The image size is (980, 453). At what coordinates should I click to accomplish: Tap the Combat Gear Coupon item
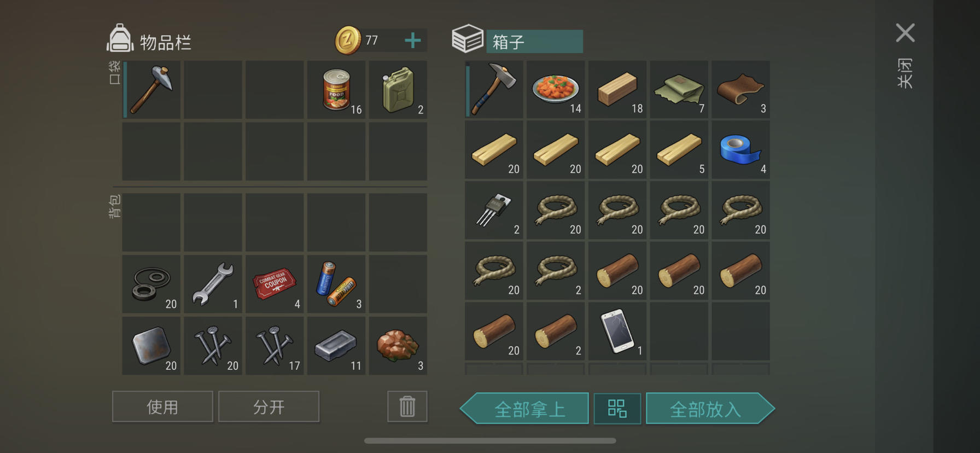coord(275,284)
